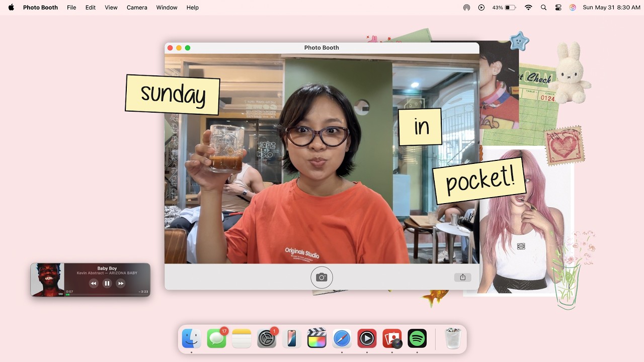Click the Now Playing menu bar icon

coord(481,8)
